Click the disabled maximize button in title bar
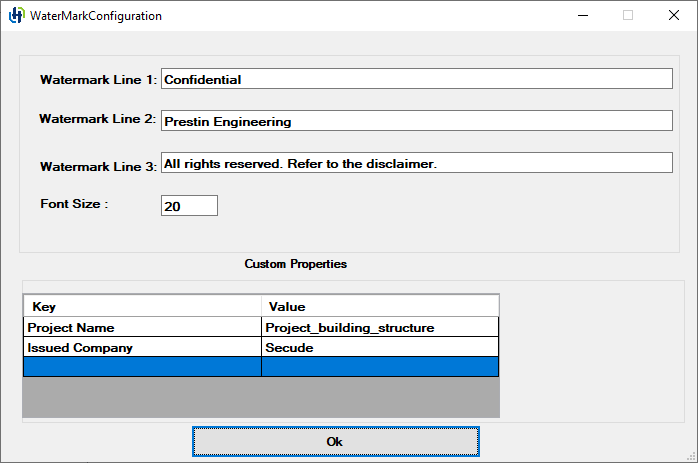Viewport: 698px width, 463px height. point(628,16)
